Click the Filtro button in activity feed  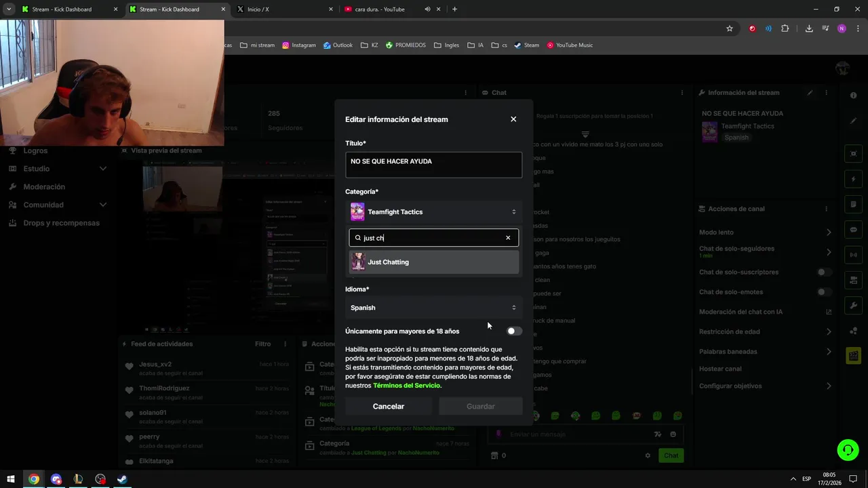click(x=263, y=344)
